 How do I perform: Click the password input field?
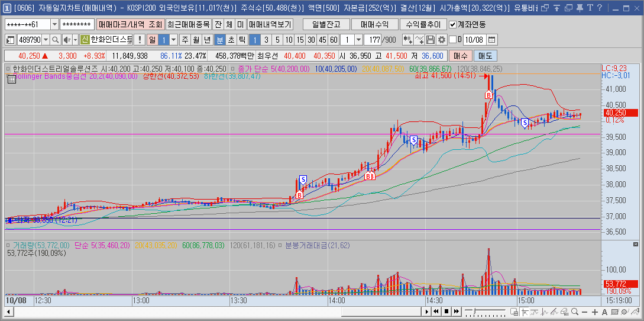click(x=77, y=24)
